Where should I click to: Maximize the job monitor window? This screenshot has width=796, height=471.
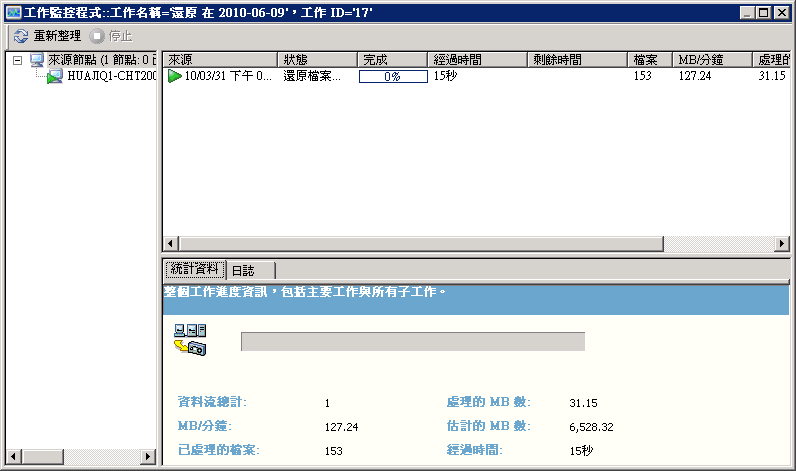click(x=763, y=13)
